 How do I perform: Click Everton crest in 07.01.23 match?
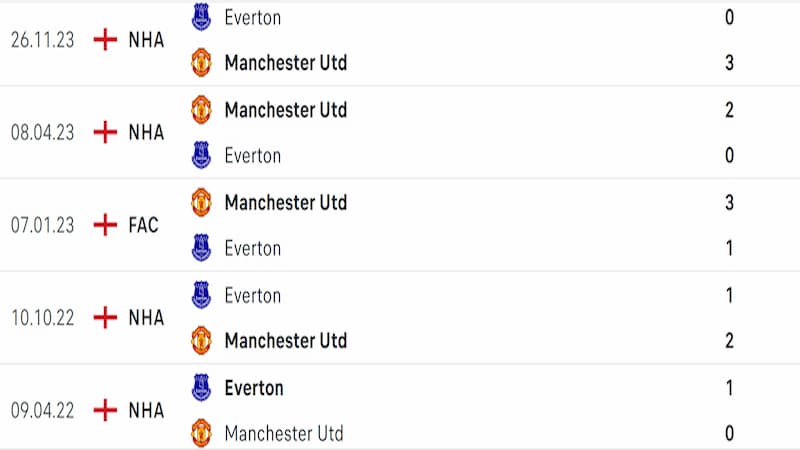202,248
